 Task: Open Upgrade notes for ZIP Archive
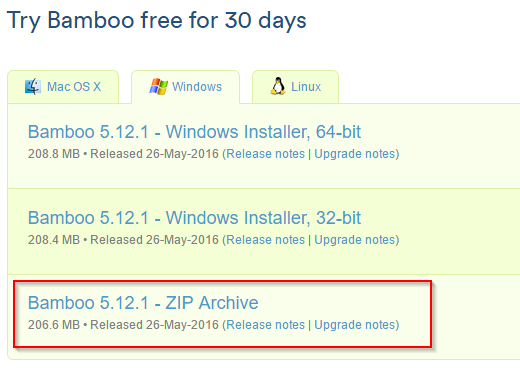coord(355,325)
